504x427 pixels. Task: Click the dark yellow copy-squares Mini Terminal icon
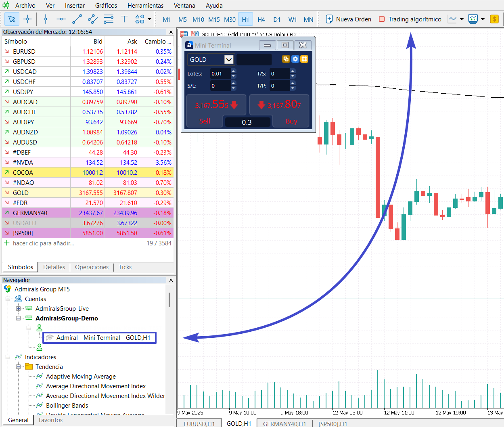286,59
